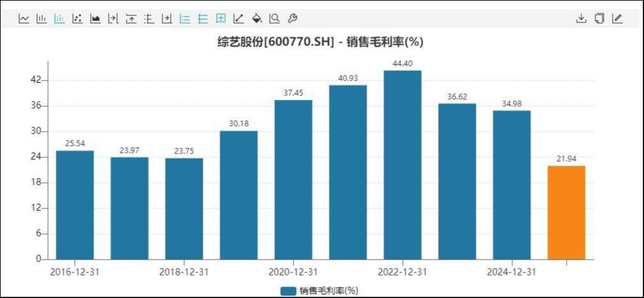644x298 pixels.
Task: Click the dashed vertical axis layout icon
Action: coord(148,19)
